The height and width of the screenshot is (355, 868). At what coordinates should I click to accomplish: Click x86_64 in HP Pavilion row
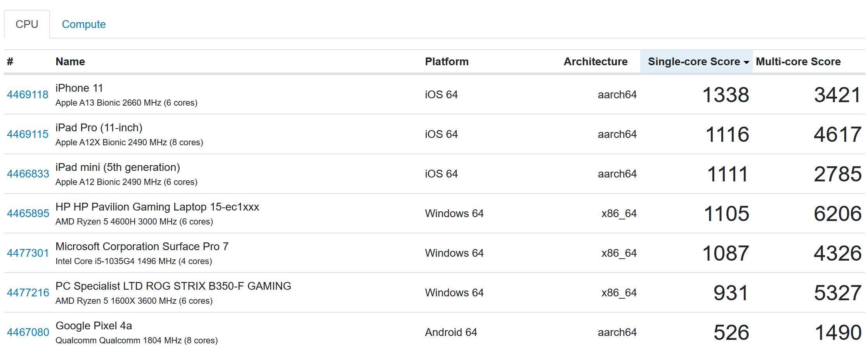[x=619, y=213]
